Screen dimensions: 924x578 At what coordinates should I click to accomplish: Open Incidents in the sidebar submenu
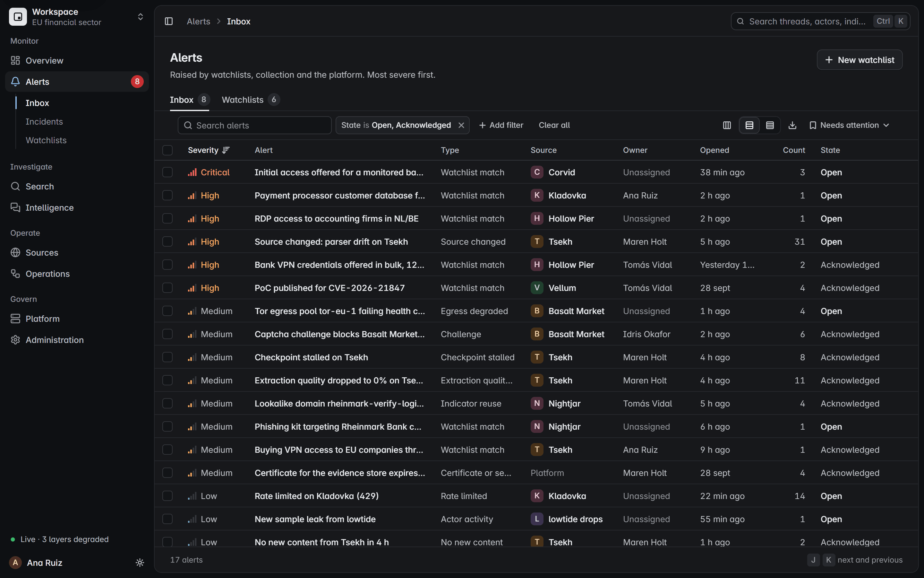click(x=44, y=122)
